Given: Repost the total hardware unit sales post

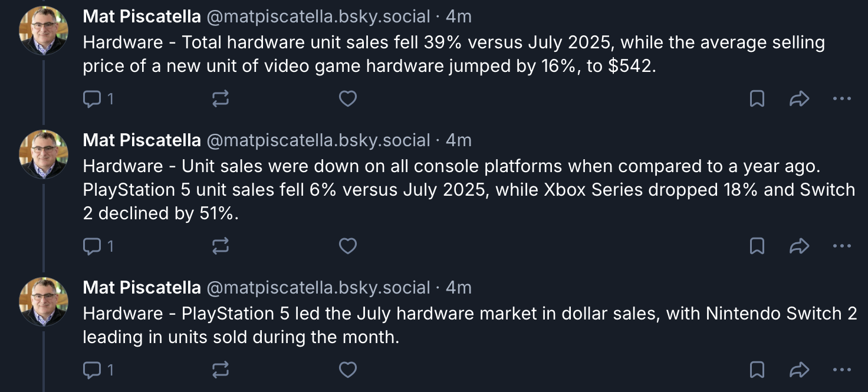Looking at the screenshot, I should tap(221, 99).
